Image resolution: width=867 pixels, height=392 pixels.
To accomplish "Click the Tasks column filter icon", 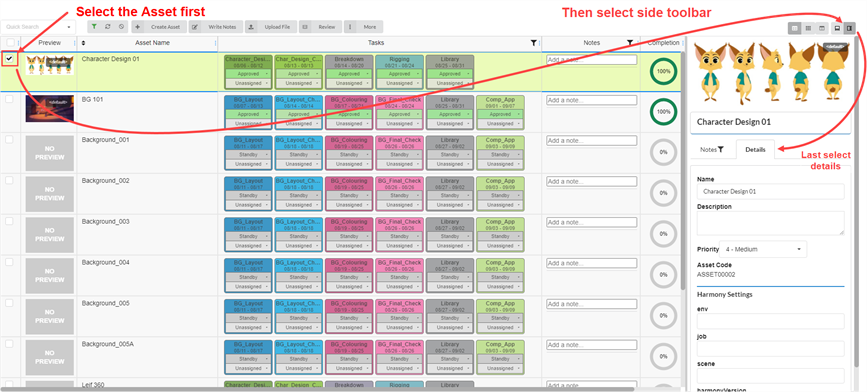I will tap(534, 43).
